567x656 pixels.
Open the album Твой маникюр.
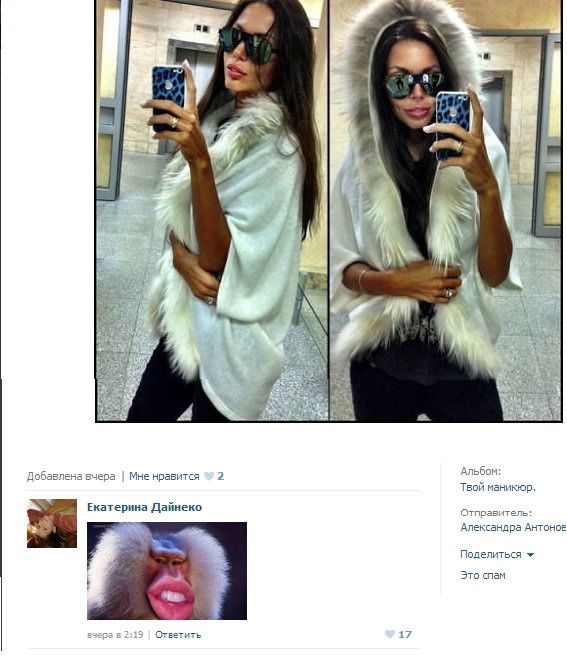tap(498, 487)
